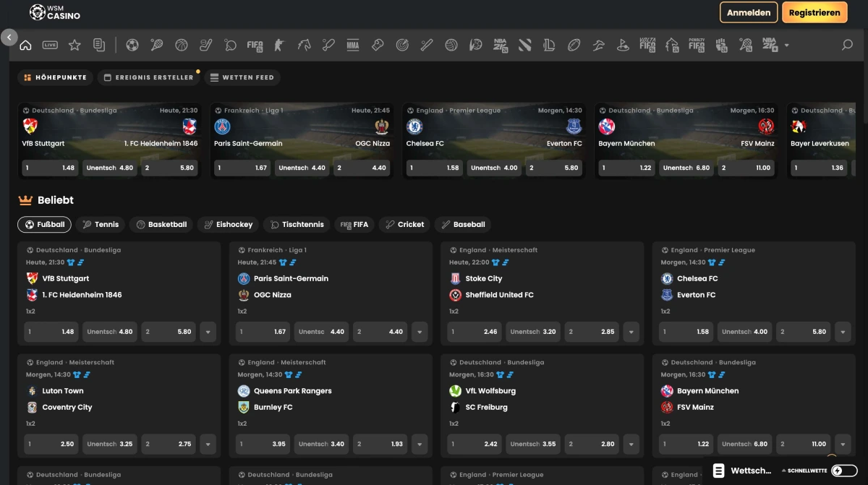Expand more markets for Chelsea FC card in Beliebt
The image size is (868, 485).
(843, 332)
